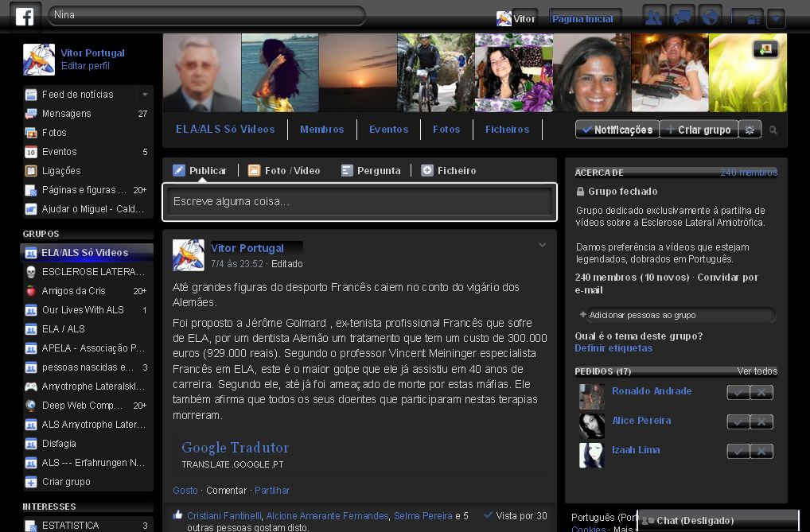This screenshot has height=532, width=810.
Task: Click 240 membros link
Action: [749, 173]
